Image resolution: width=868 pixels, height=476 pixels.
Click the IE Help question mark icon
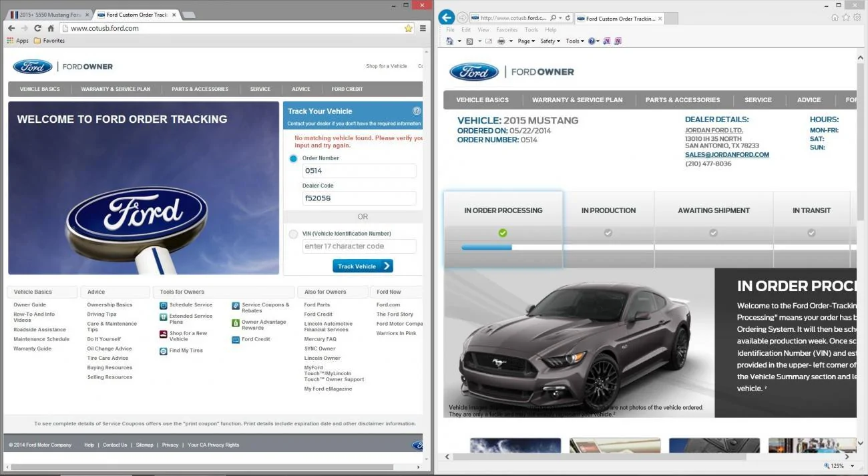pos(592,41)
